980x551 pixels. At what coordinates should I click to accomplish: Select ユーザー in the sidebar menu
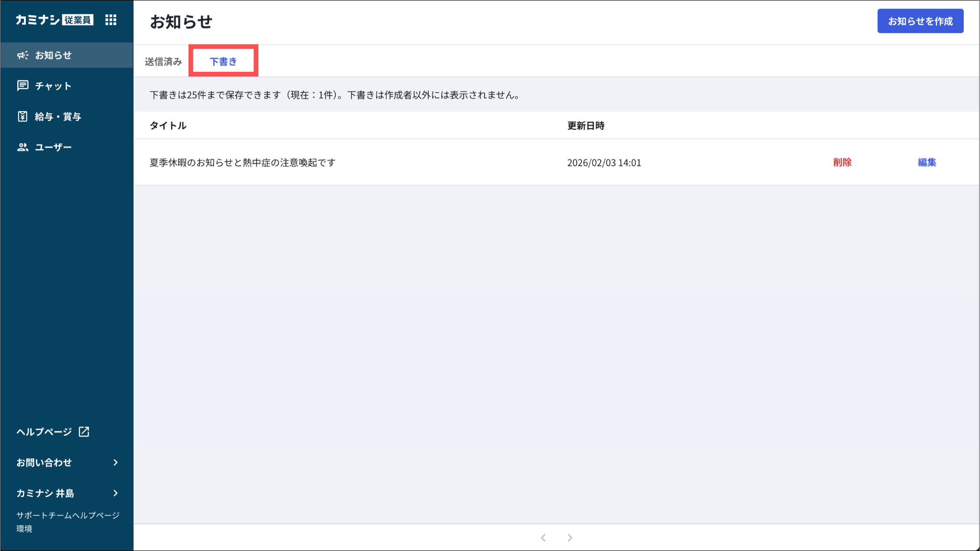point(53,147)
